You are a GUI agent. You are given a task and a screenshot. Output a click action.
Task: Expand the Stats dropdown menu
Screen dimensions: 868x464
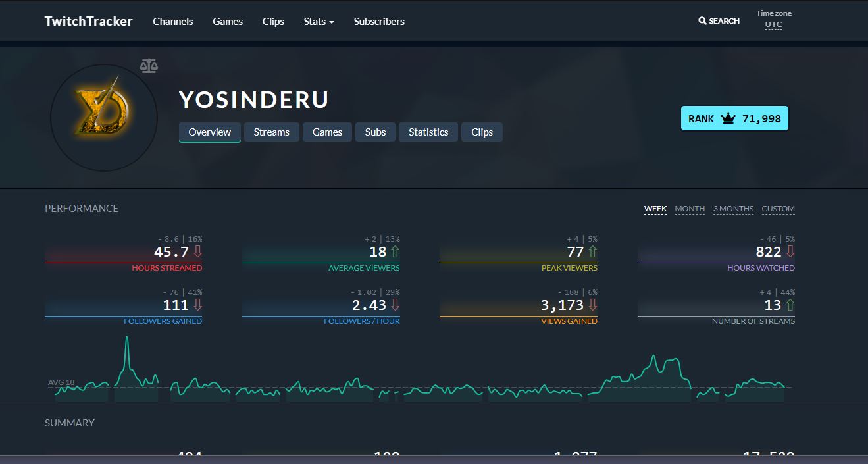coord(319,21)
